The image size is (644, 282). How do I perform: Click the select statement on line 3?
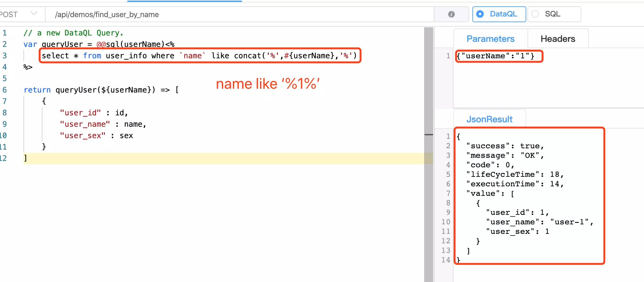pyautogui.click(x=199, y=56)
